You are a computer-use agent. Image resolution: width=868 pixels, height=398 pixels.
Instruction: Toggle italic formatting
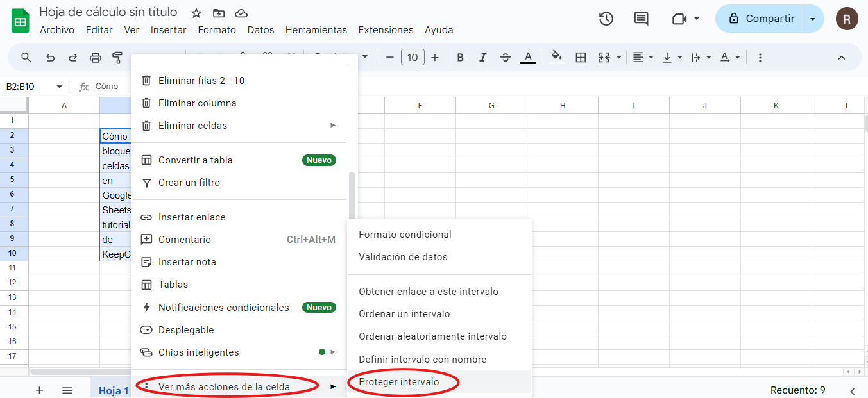click(x=482, y=58)
